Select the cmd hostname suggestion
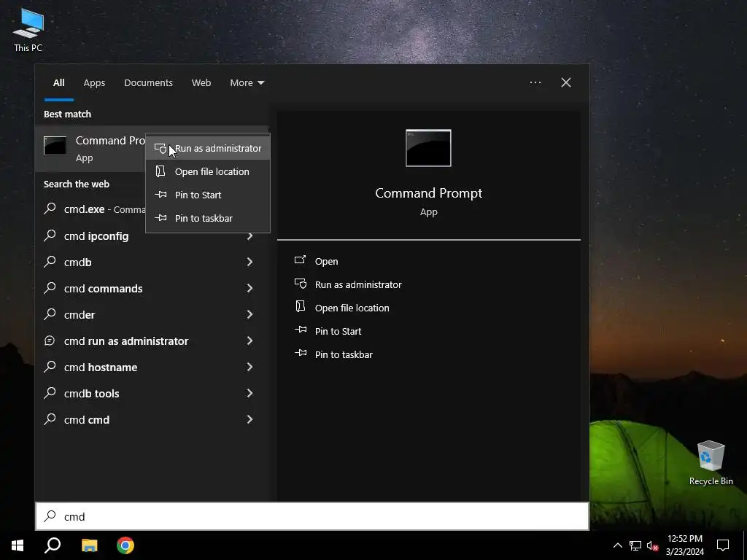 click(152, 367)
